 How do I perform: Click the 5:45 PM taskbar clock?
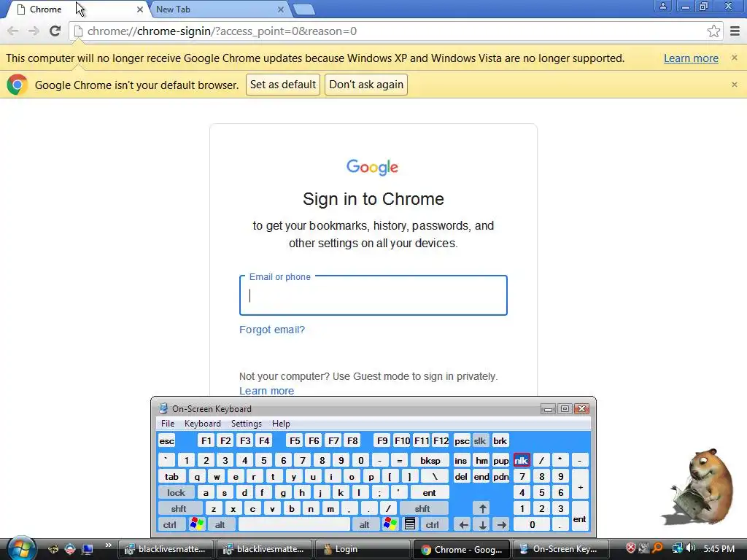pos(719,548)
